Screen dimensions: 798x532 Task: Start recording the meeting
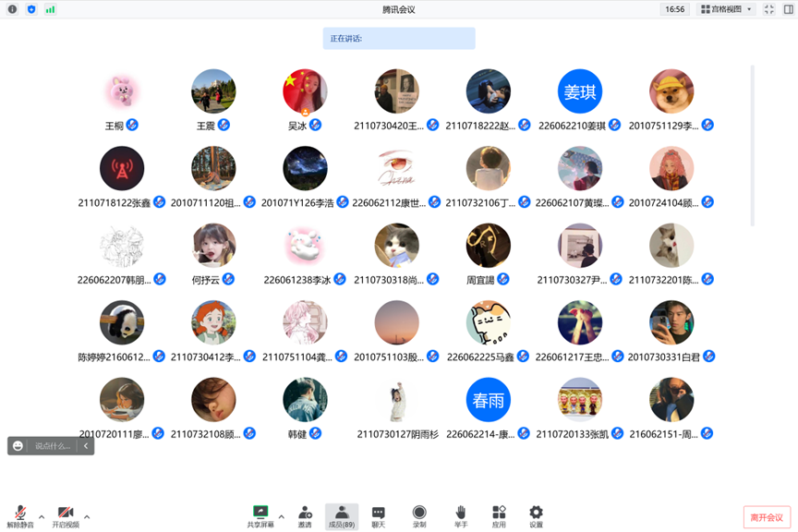tap(419, 514)
